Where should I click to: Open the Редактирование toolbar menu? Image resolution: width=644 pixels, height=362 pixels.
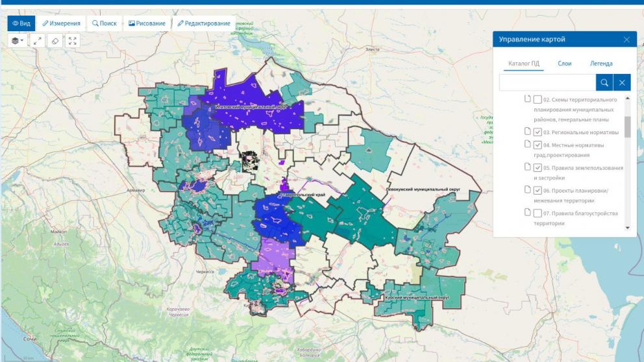pos(203,23)
